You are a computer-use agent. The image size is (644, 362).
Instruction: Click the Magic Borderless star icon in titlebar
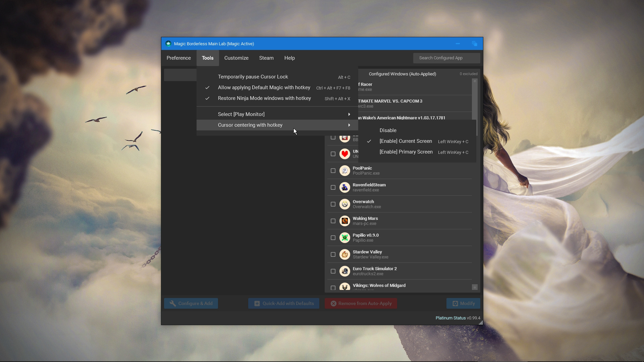point(168,44)
